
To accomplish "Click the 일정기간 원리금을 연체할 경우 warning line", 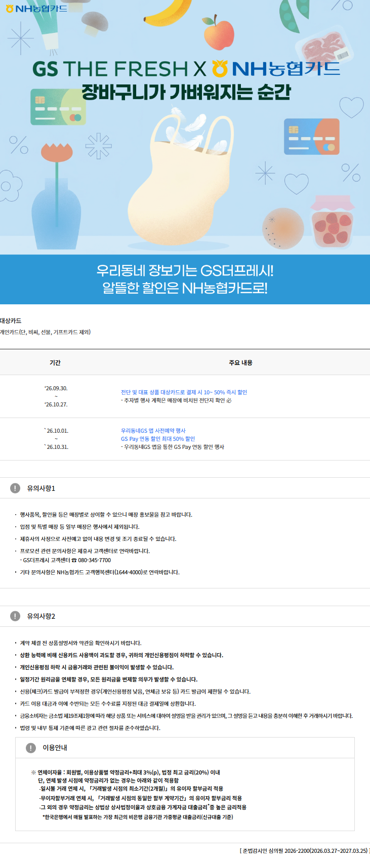I will click(109, 679).
